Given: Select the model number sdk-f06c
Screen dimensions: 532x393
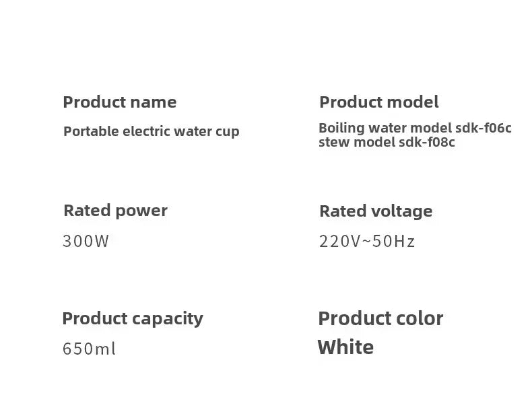Looking at the screenshot, I should click(x=484, y=128).
